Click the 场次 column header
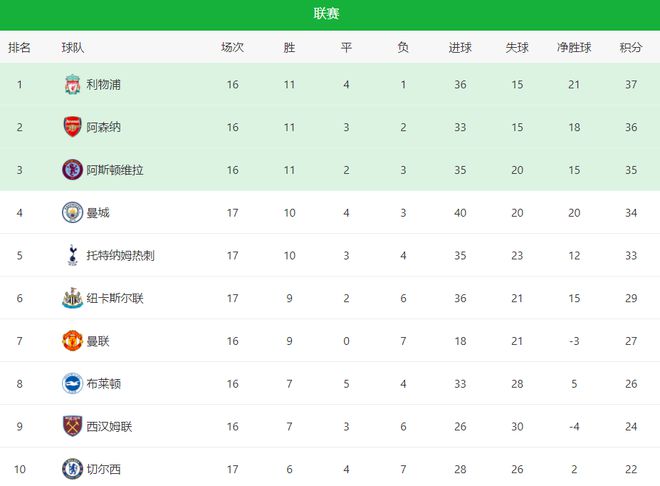This screenshot has width=660, height=486. [x=232, y=47]
